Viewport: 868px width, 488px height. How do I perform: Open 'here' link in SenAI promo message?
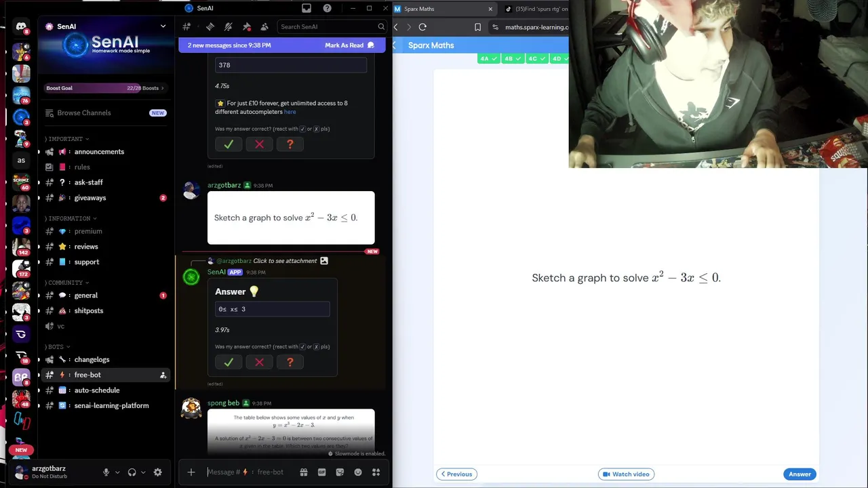pos(290,112)
